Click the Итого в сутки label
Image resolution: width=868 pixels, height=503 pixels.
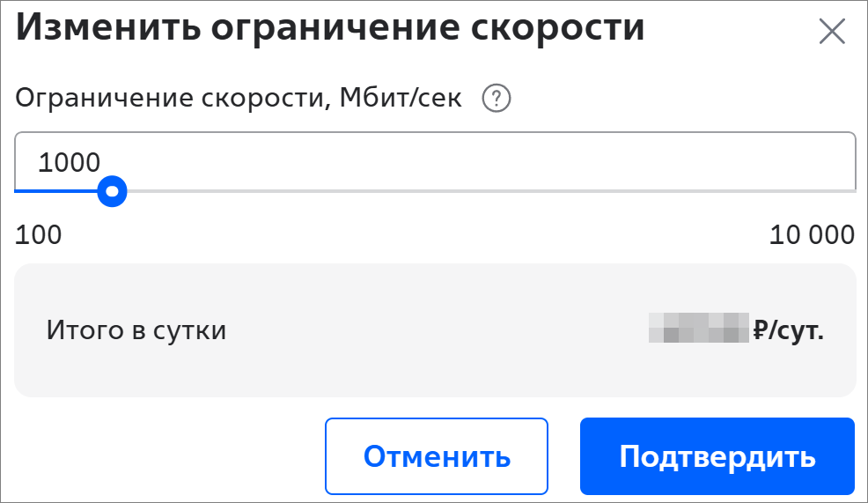136,331
